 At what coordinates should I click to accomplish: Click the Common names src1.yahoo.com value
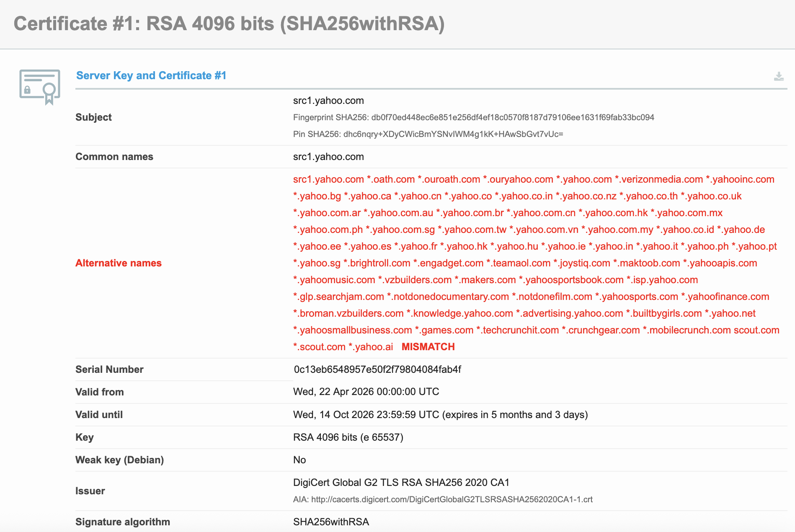[x=328, y=157]
